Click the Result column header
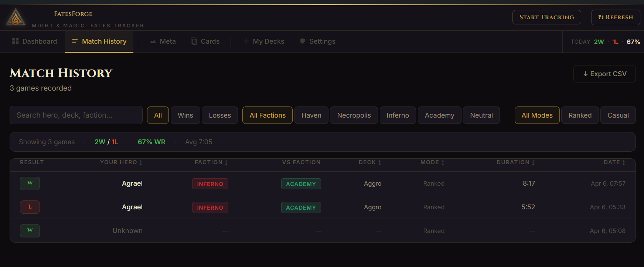This screenshot has height=267, width=644. (32, 162)
